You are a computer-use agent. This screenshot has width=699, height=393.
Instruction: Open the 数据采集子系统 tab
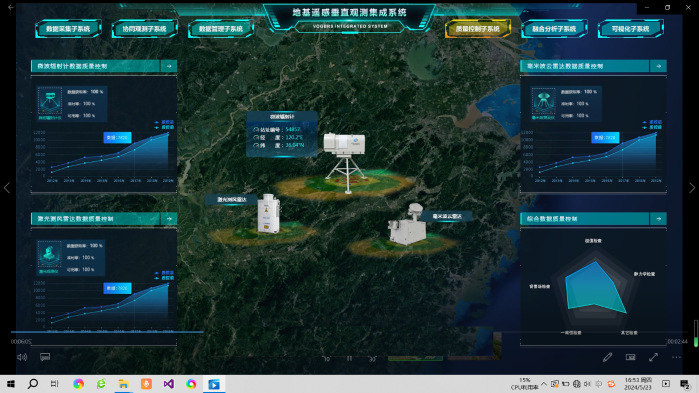[x=68, y=29]
